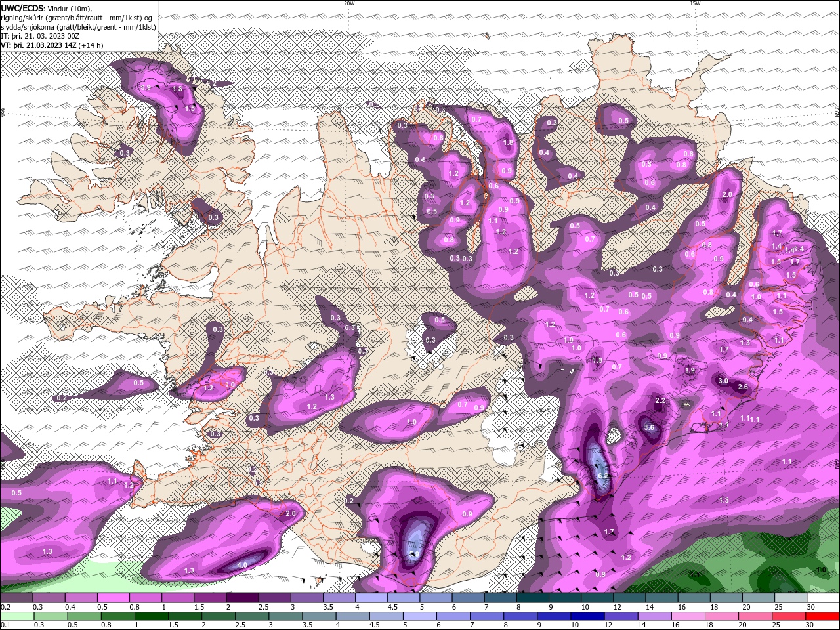Select the light pink 16–18 swatch, lower legend

688,616
